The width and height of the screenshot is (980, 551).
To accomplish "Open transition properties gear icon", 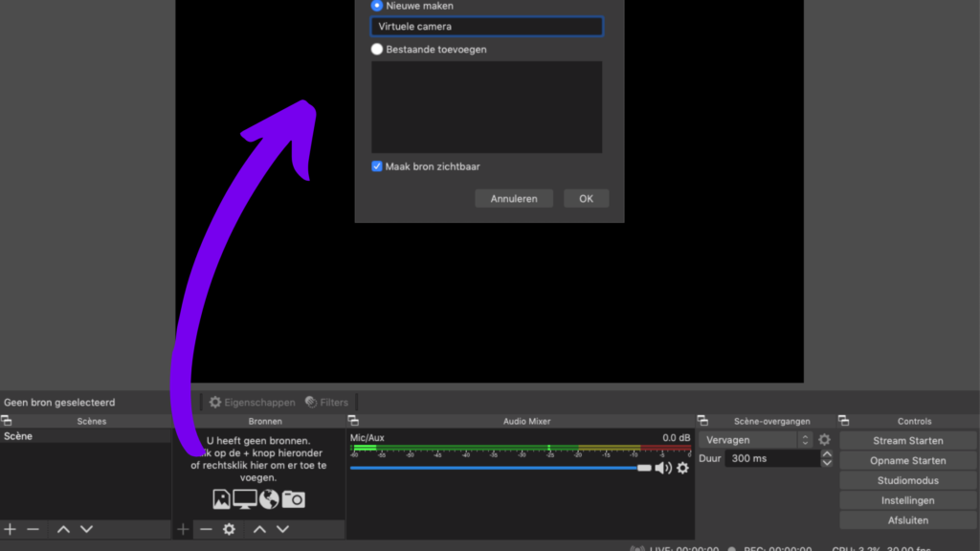I will click(x=824, y=440).
